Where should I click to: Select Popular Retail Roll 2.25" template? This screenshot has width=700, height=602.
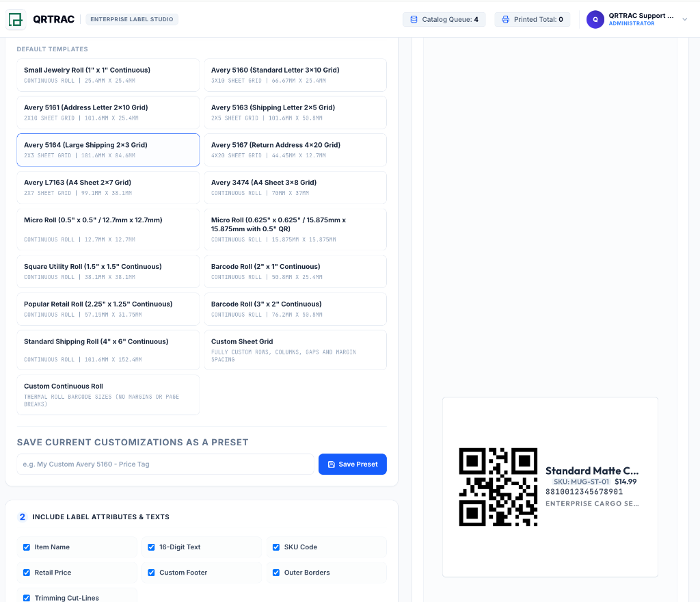(x=108, y=309)
